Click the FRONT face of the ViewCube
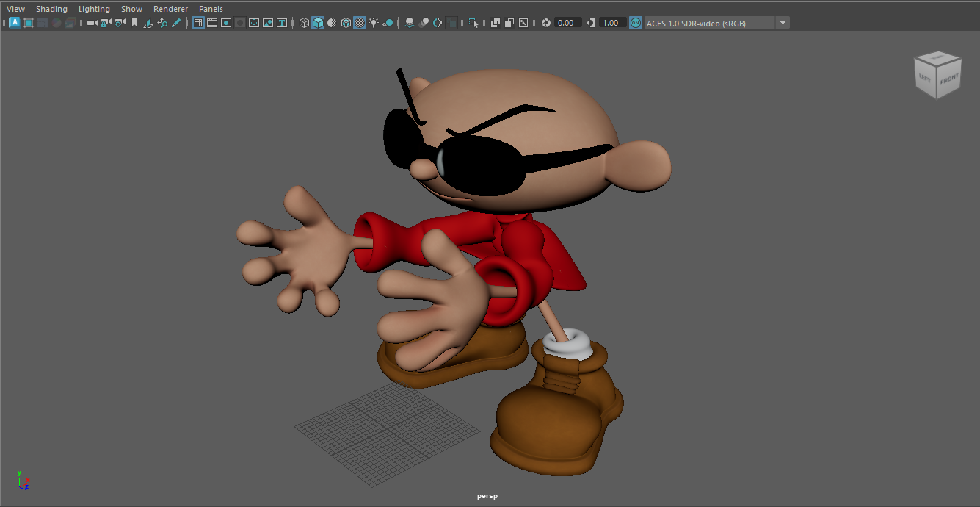 pos(949,78)
